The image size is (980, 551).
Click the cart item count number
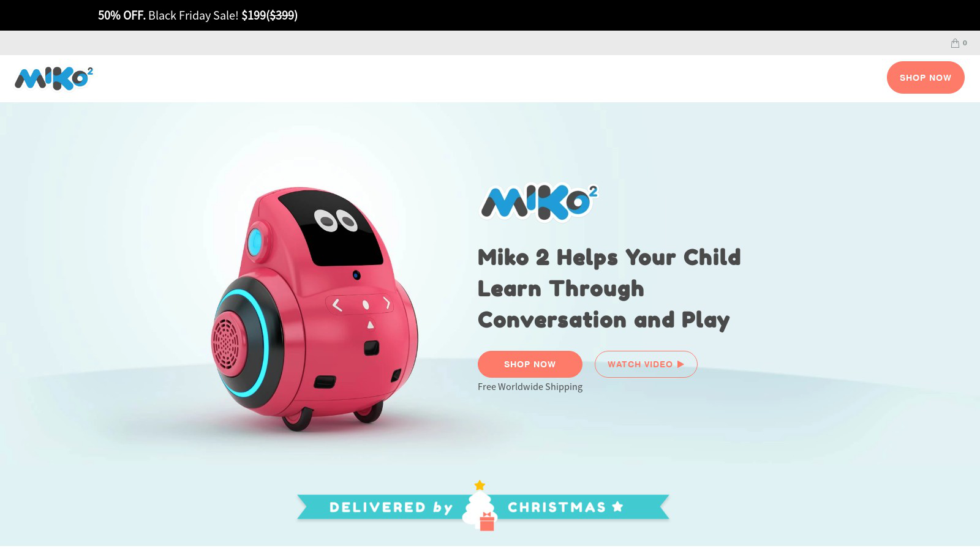coord(965,43)
